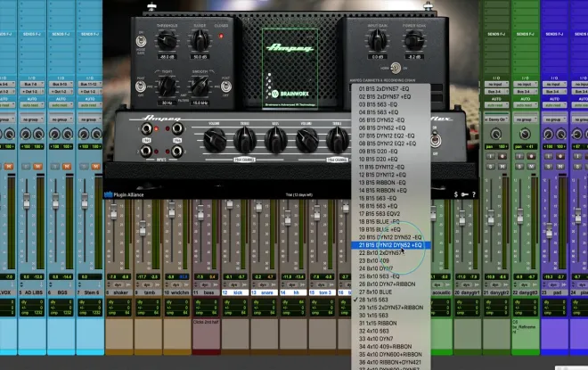Enable input monitoring on danygtr3 track
This screenshot has width=588, height=370.
[519, 156]
